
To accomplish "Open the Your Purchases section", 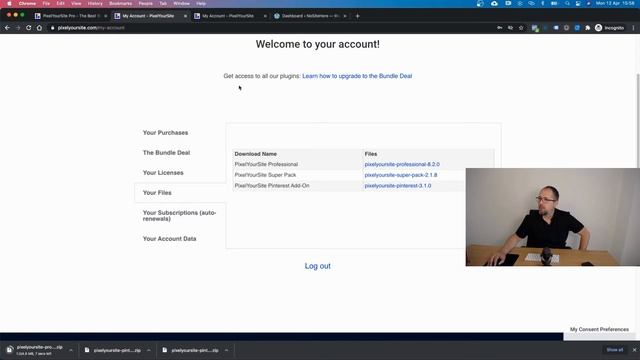I will click(165, 133).
